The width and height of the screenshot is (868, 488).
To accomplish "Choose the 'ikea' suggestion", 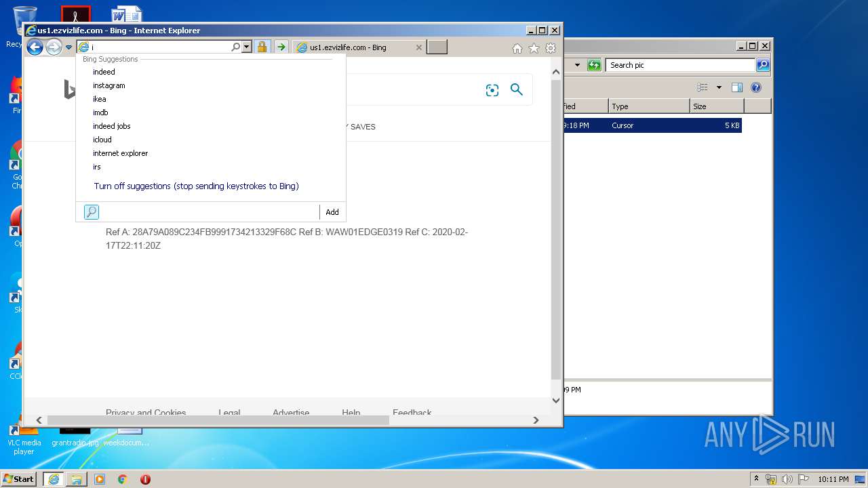I will [x=100, y=99].
